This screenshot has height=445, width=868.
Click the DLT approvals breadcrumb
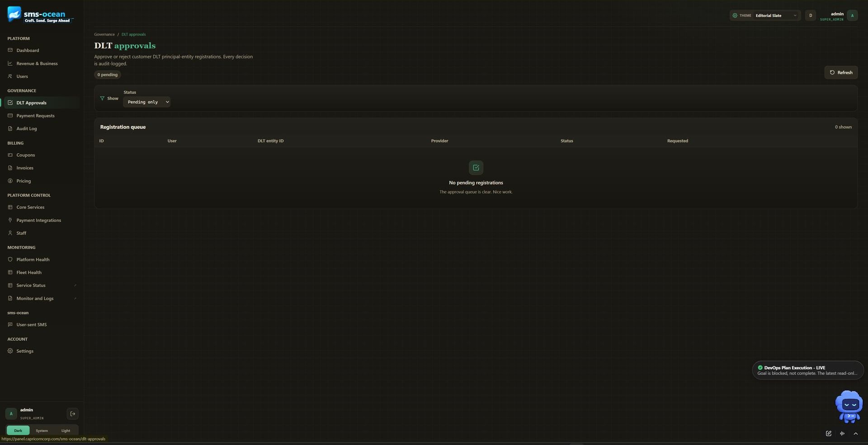tap(133, 34)
